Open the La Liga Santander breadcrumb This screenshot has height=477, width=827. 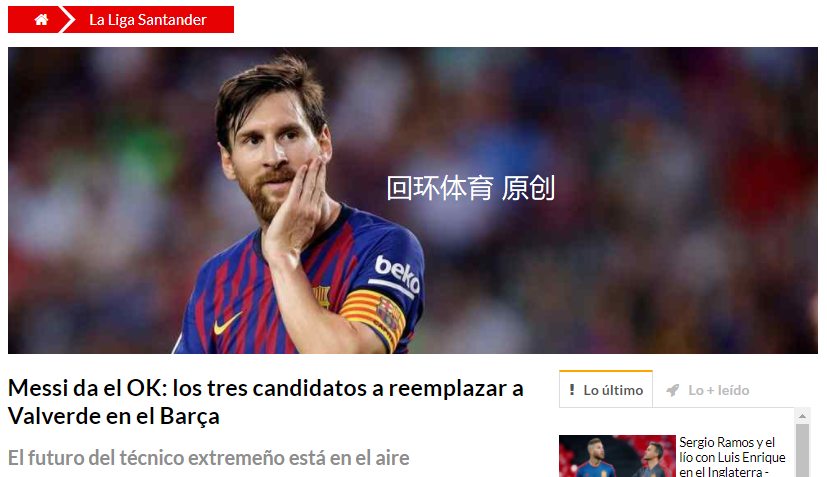[x=148, y=20]
